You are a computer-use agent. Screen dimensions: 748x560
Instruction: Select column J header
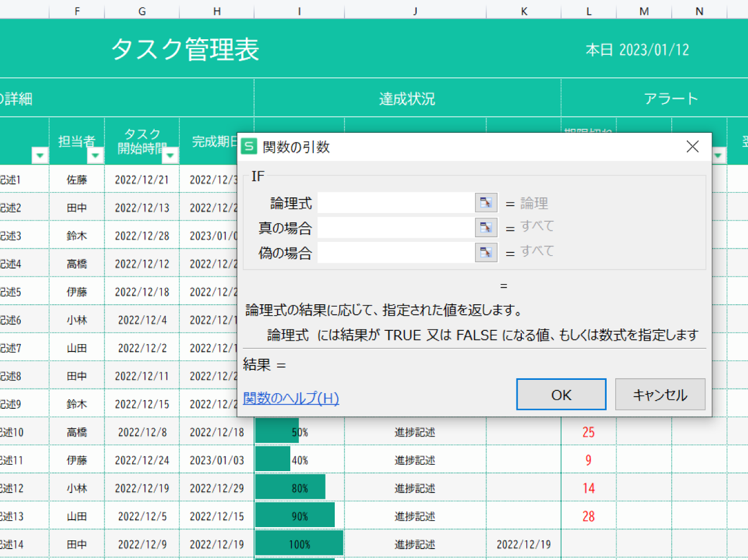pos(415,11)
